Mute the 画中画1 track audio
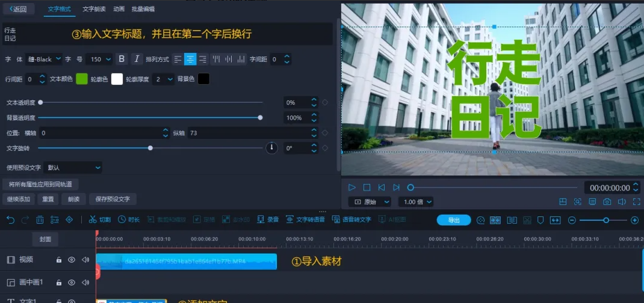Screen dimensions: 644x303 pyautogui.click(x=85, y=283)
